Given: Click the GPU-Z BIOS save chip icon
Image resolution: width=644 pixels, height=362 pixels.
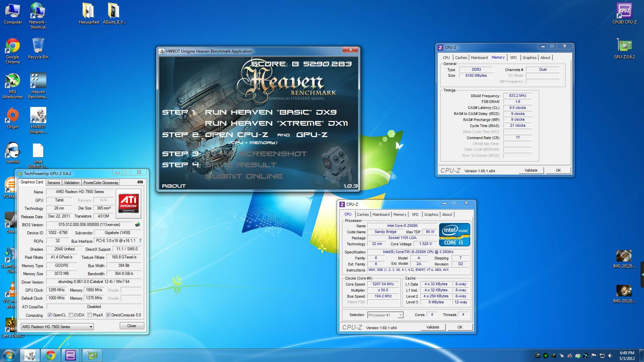Looking at the screenshot, I should tap(137, 225).
